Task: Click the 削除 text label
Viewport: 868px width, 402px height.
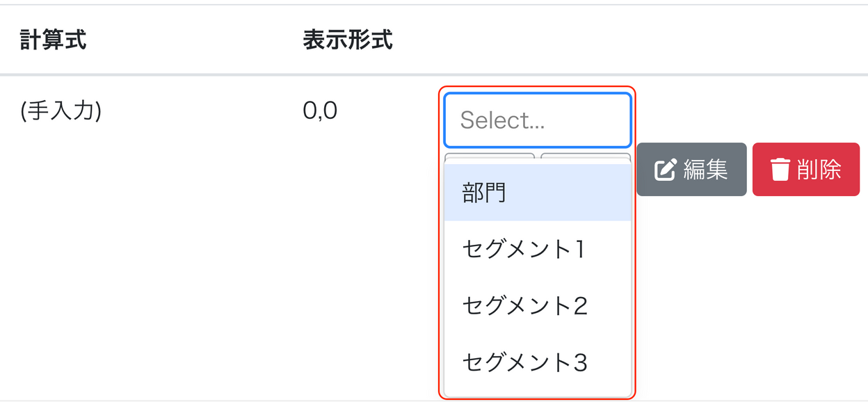Action: click(x=819, y=170)
